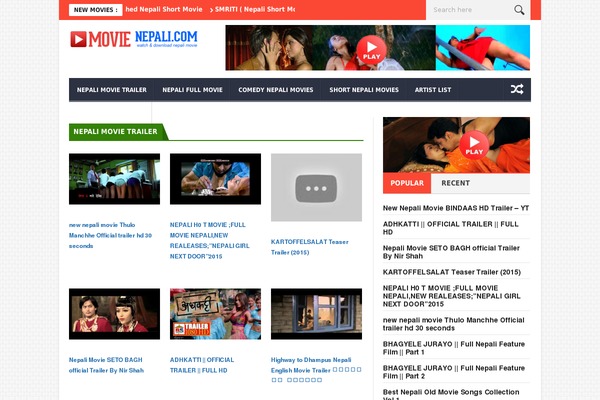The image size is (600, 400).
Task: Open Seto Bagh trailer thumbnail
Action: [x=114, y=314]
